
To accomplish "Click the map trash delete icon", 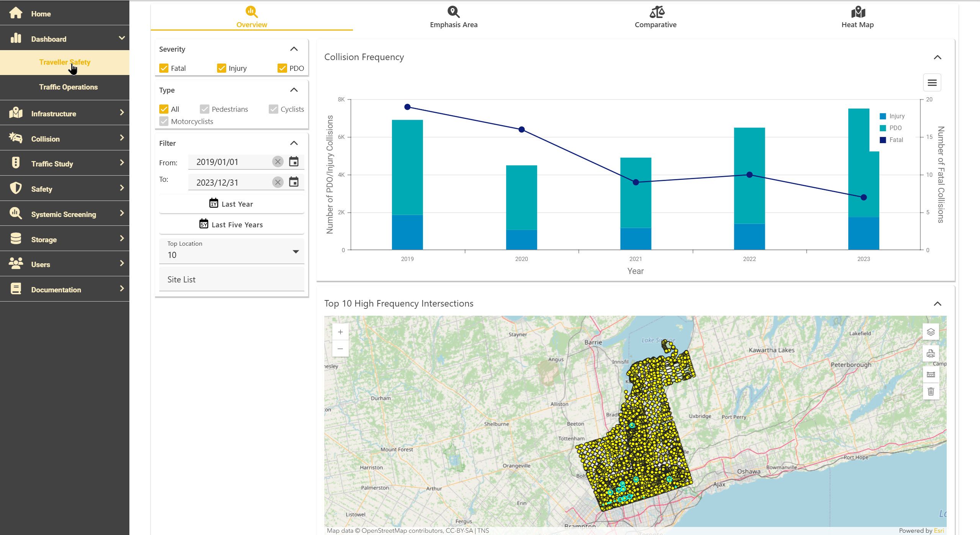I will 931,391.
